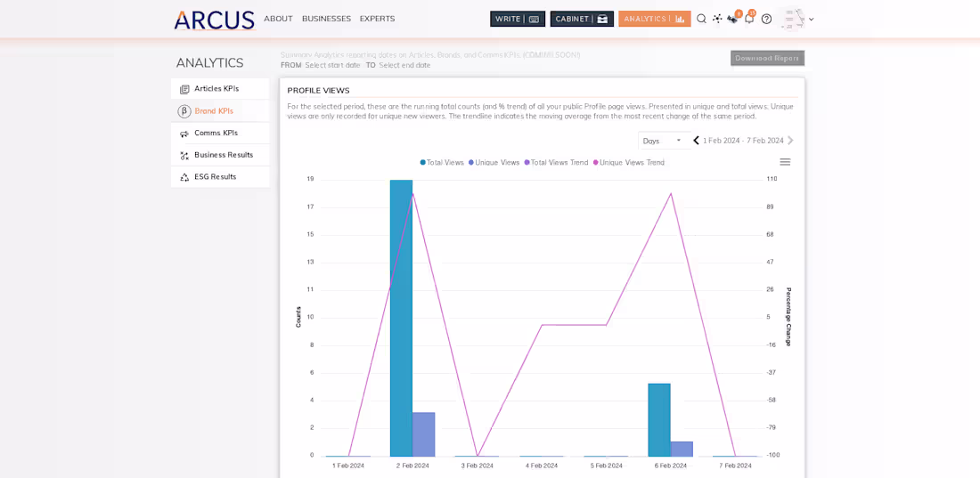Click the Select start date field

(x=332, y=65)
